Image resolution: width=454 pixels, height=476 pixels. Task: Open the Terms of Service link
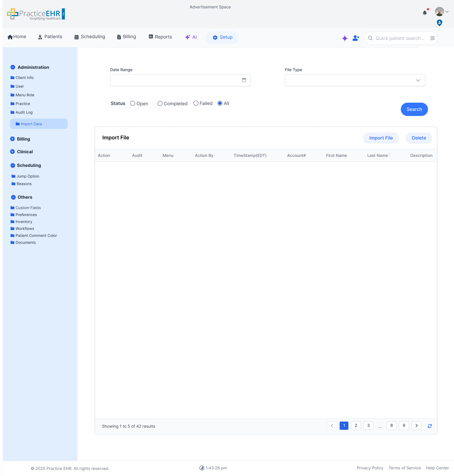click(x=405, y=468)
